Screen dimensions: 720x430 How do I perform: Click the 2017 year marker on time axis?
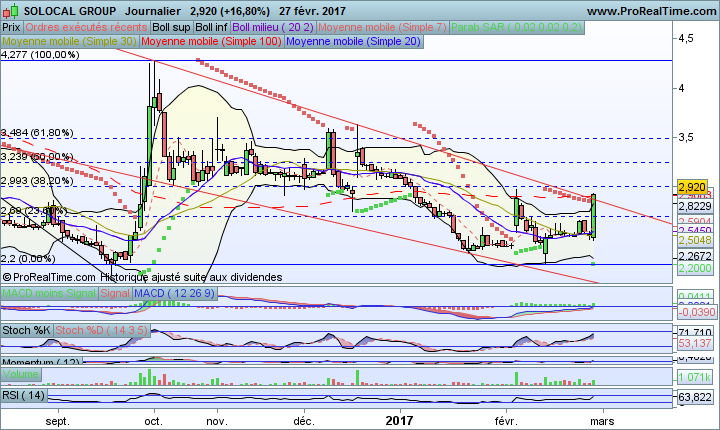tap(399, 420)
